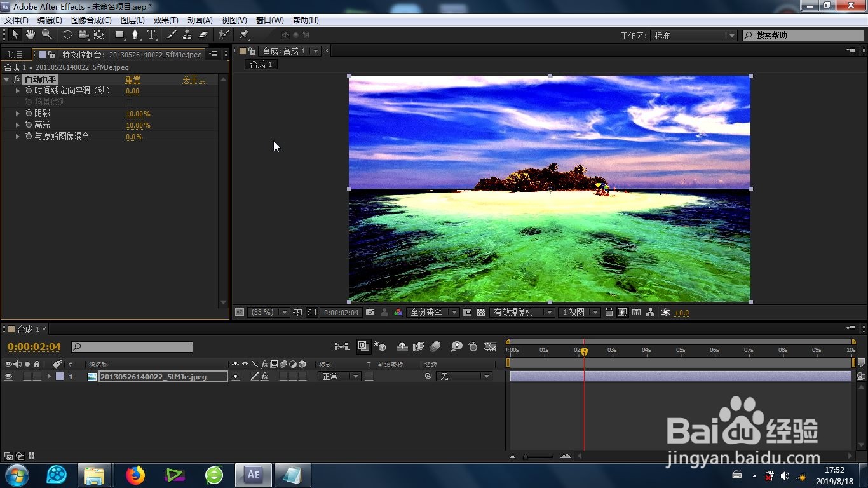The height and width of the screenshot is (488, 868).
Task: Select the Clone Stamp tool
Action: pyautogui.click(x=187, y=35)
